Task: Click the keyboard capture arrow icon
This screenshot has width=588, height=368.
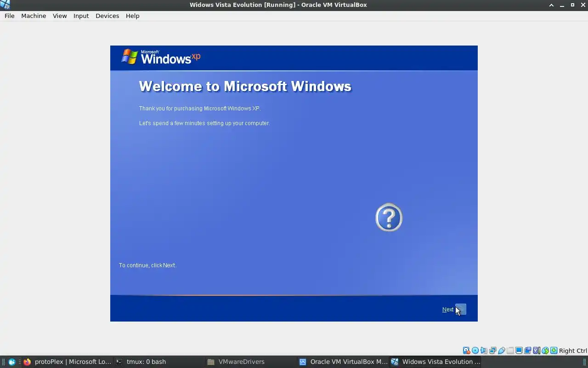Action: click(554, 351)
